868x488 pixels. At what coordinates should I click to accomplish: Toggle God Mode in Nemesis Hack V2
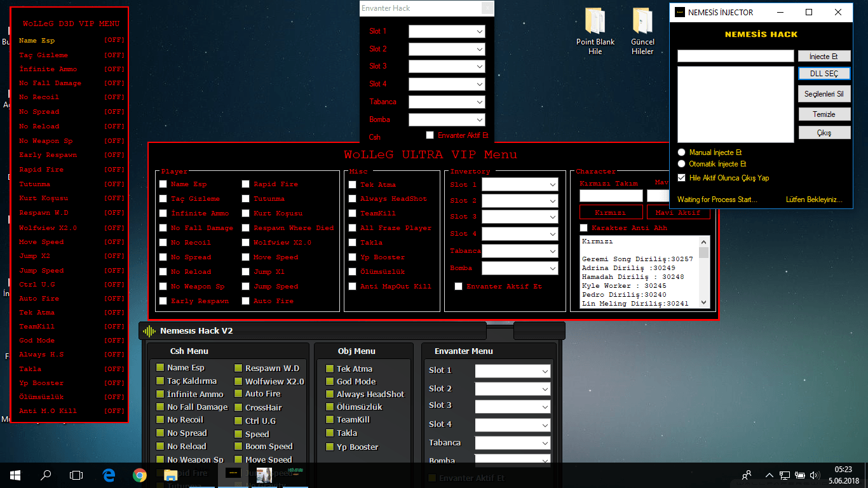click(330, 381)
